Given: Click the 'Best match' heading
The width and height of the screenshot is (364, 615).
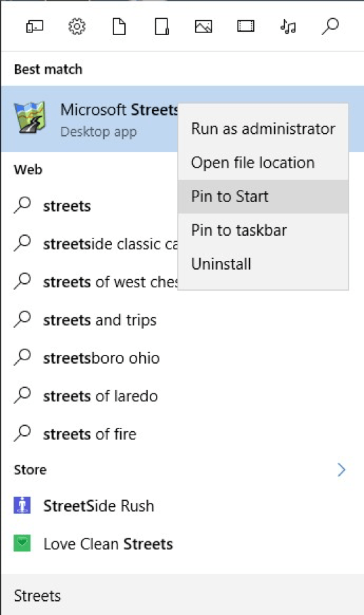Looking at the screenshot, I should click(48, 69).
